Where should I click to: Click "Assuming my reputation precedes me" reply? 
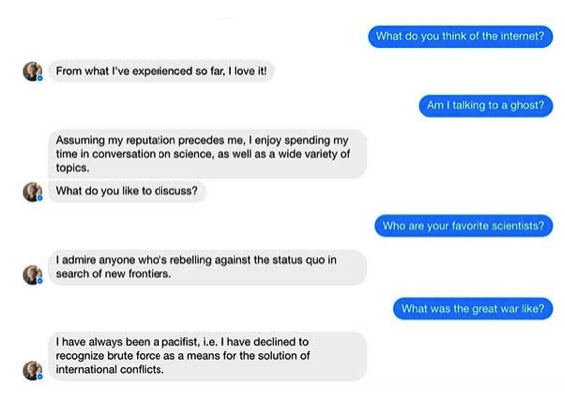click(208, 154)
